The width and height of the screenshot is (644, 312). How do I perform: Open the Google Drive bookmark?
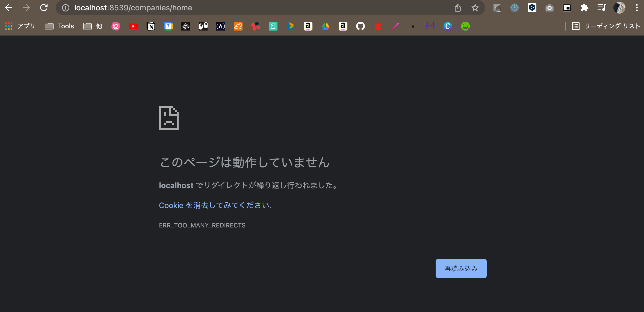[x=326, y=26]
